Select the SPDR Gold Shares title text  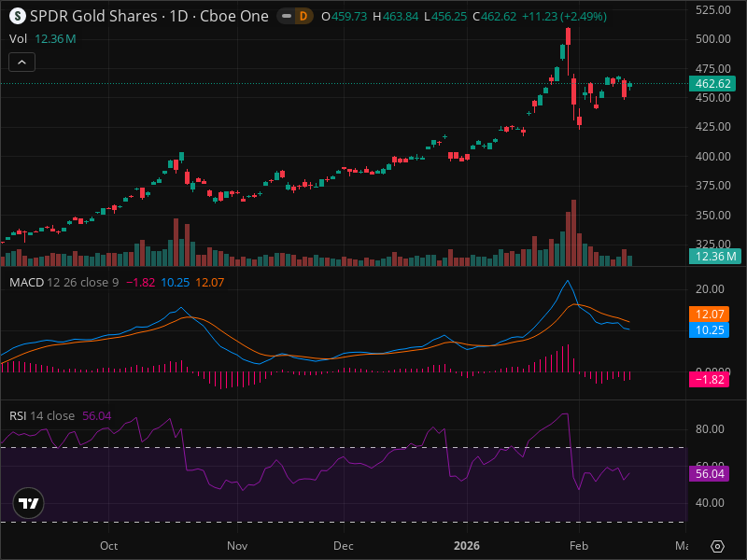[x=93, y=16]
